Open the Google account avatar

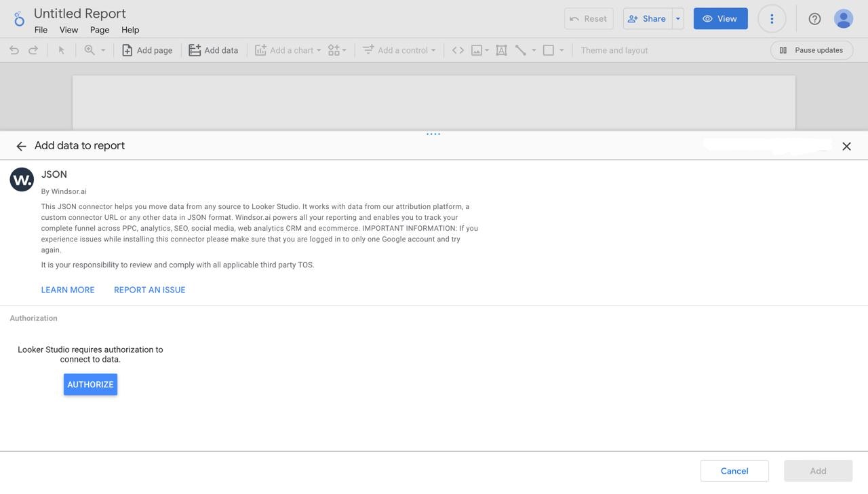(844, 19)
